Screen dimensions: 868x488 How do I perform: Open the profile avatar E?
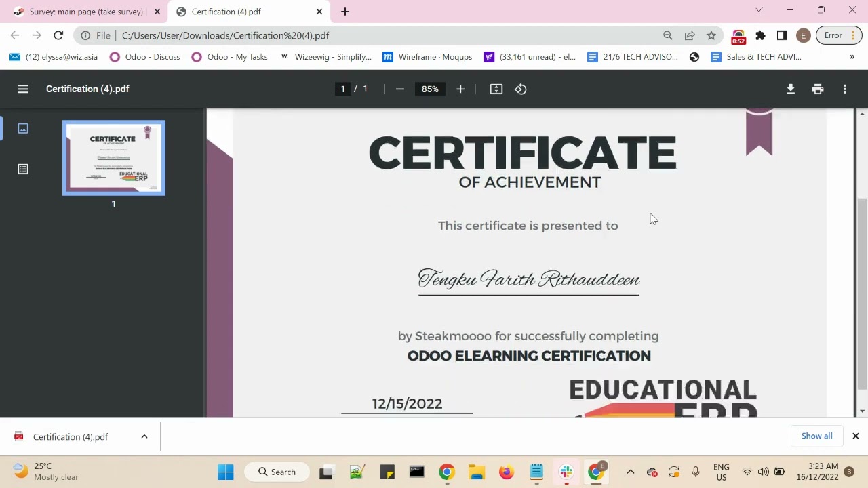pyautogui.click(x=804, y=35)
